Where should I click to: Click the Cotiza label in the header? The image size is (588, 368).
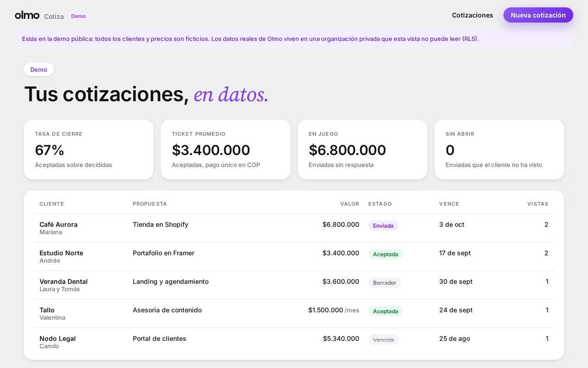tap(54, 17)
